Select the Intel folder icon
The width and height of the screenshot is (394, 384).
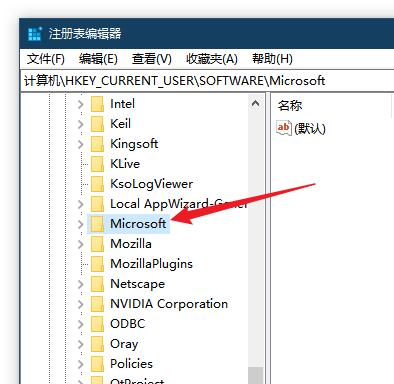[x=97, y=104]
